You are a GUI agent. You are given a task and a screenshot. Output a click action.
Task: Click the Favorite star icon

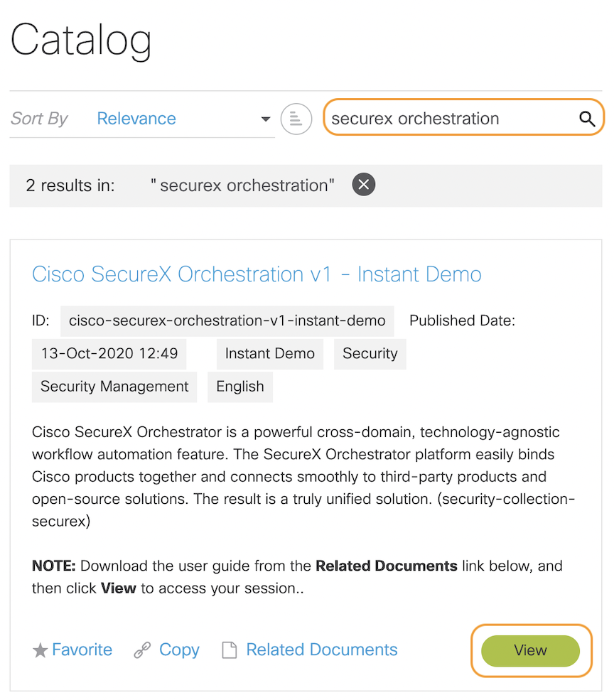[x=41, y=649]
